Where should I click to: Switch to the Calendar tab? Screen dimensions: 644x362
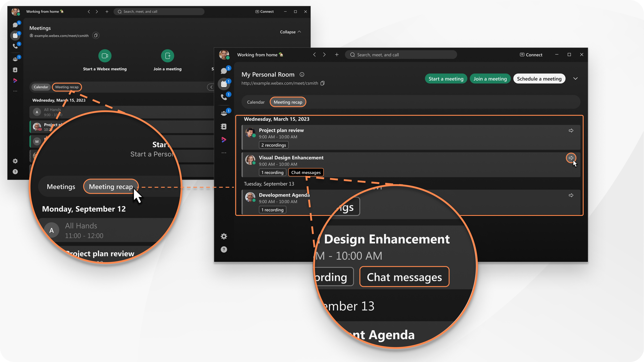click(x=255, y=102)
